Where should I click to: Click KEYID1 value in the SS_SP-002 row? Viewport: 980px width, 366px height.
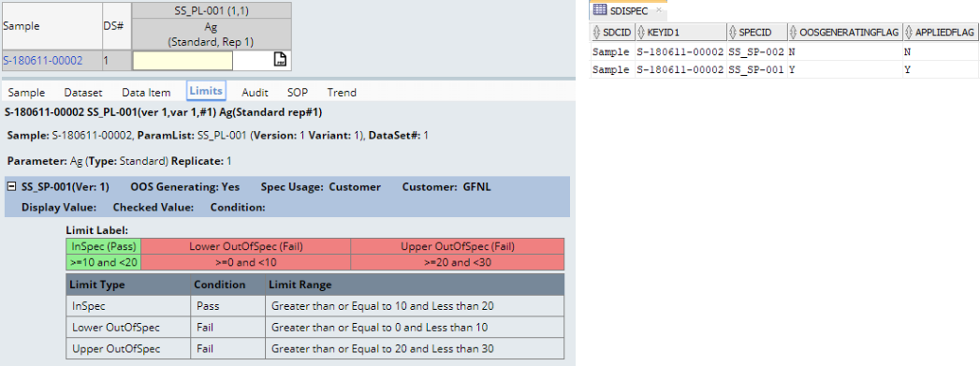click(680, 51)
